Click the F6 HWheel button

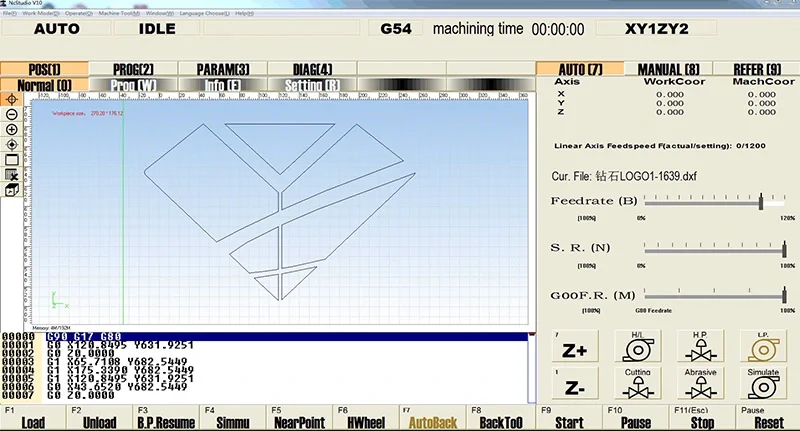pos(366,418)
